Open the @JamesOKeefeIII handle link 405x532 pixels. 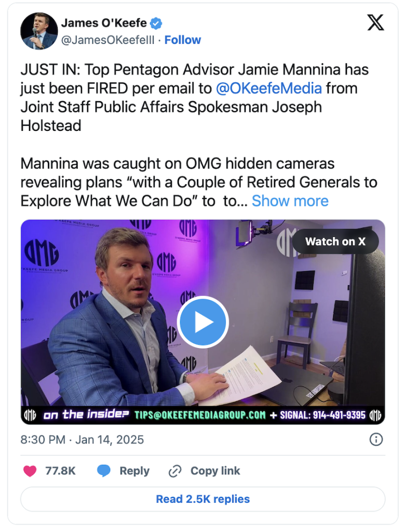tap(107, 40)
